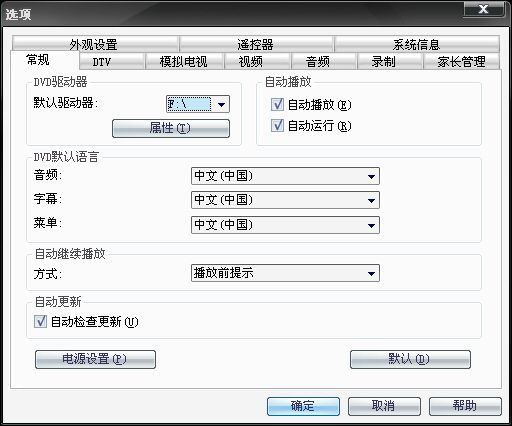Open the 系统信息 tab
This screenshot has width=512, height=426.
pyautogui.click(x=417, y=44)
